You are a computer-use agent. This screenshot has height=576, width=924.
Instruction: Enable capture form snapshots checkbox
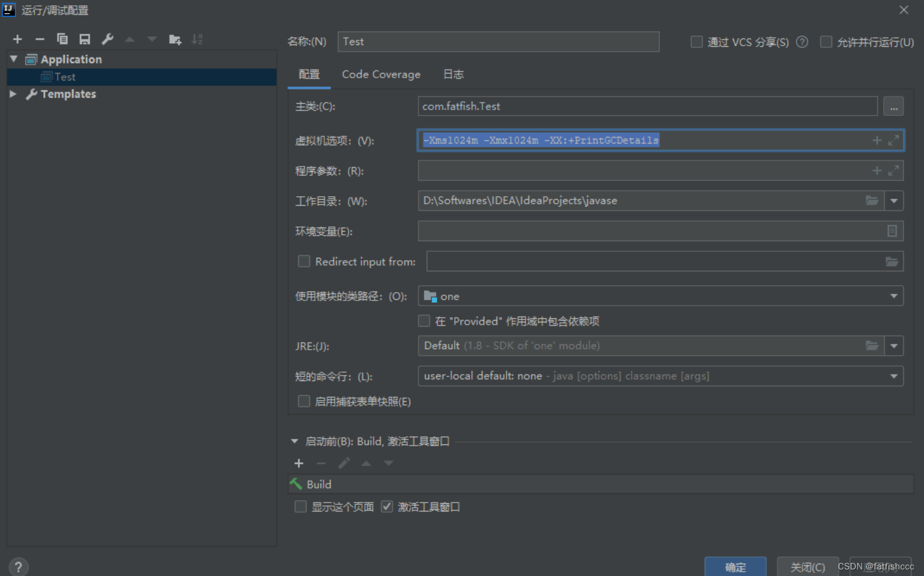304,401
